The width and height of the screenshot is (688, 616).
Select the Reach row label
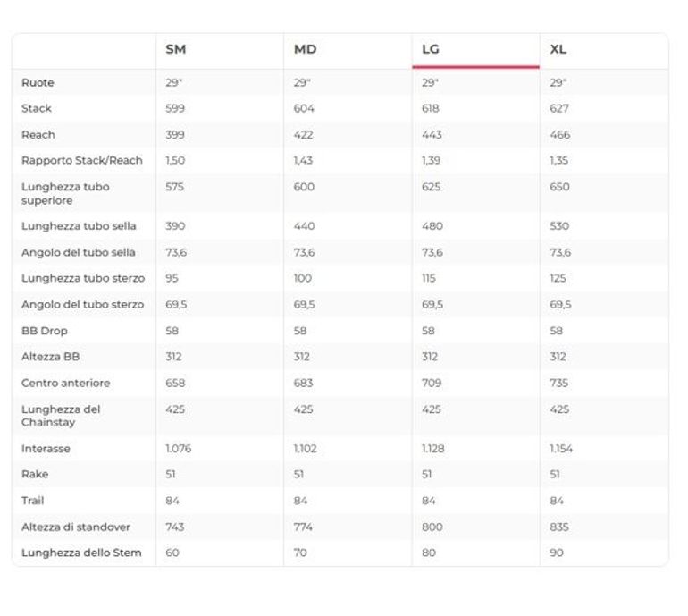click(38, 135)
